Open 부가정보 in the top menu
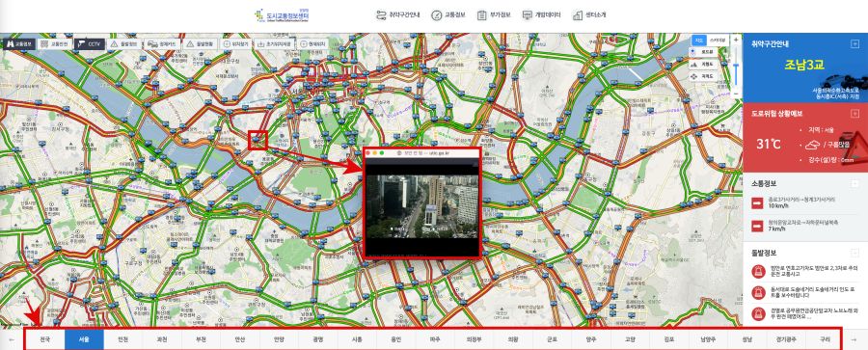The height and width of the screenshot is (350, 868). click(493, 15)
